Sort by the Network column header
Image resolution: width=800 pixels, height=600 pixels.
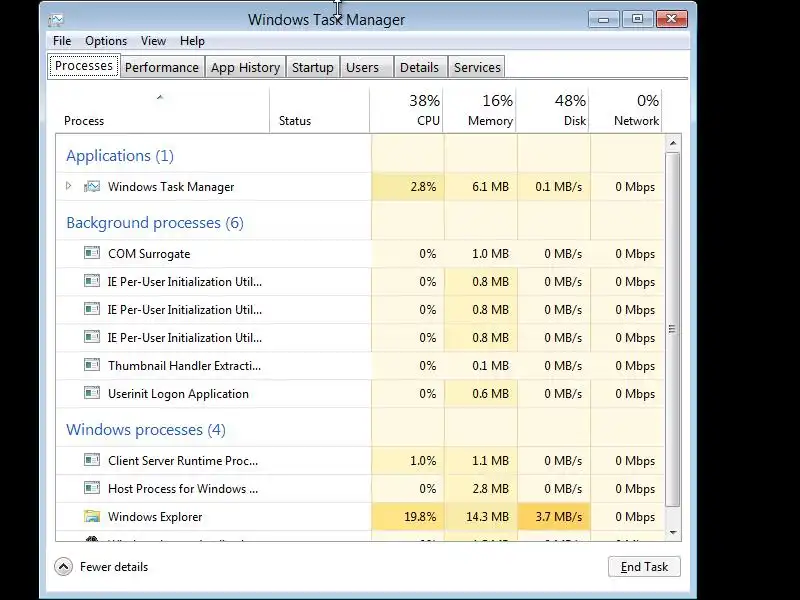coord(626,111)
